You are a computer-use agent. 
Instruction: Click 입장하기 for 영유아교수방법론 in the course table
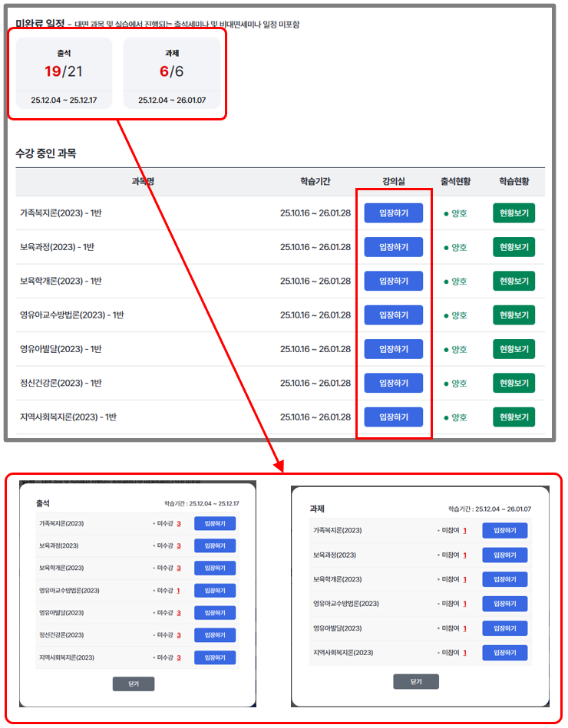point(393,315)
